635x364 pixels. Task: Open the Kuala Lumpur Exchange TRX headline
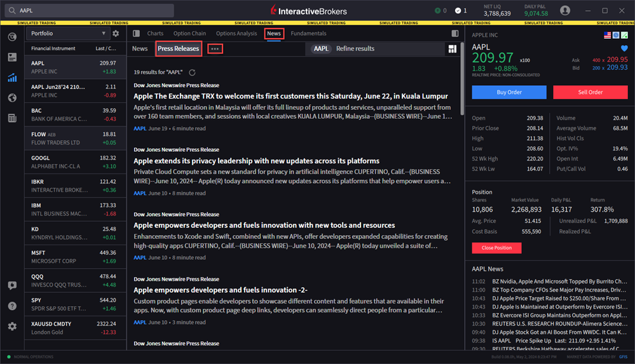[x=290, y=97]
